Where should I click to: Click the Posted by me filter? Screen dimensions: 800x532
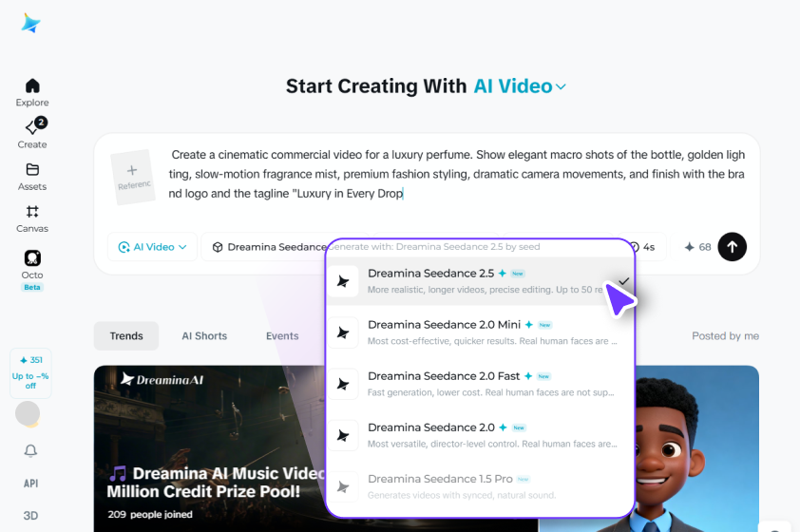[725, 335]
